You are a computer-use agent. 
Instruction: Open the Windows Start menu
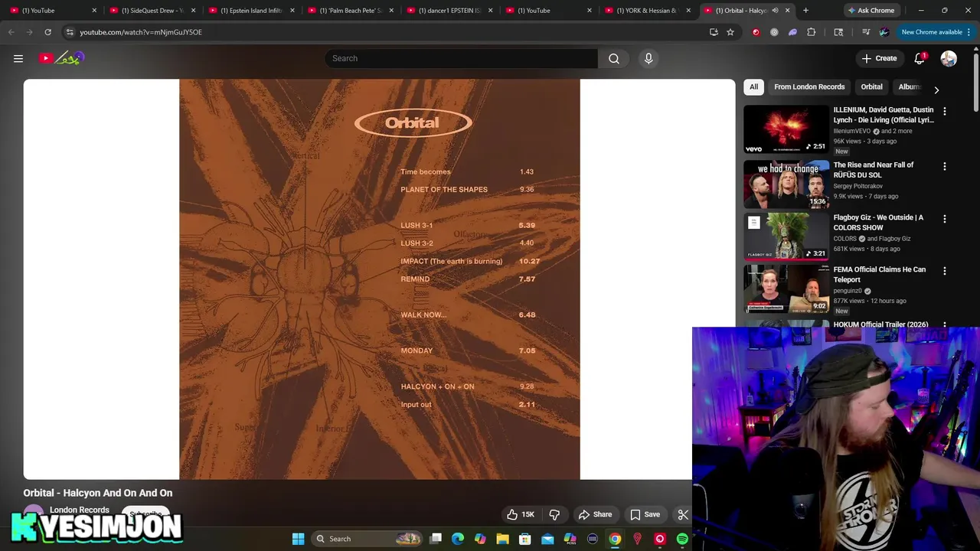coord(298,539)
